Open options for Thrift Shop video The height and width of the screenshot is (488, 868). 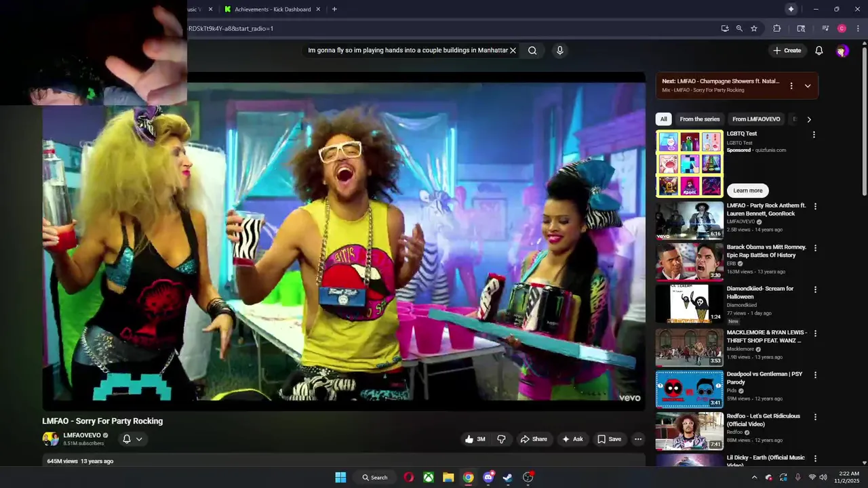[815, 333]
